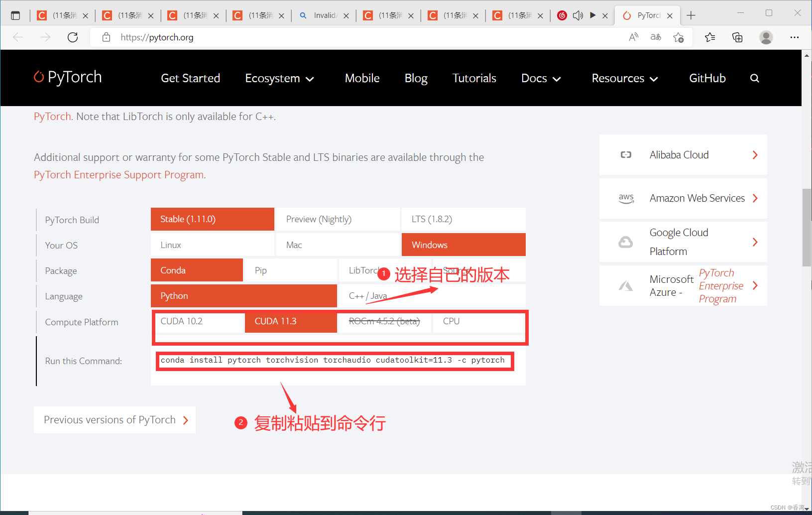This screenshot has height=515, width=812.
Task: Click the conda install command text
Action: click(333, 360)
